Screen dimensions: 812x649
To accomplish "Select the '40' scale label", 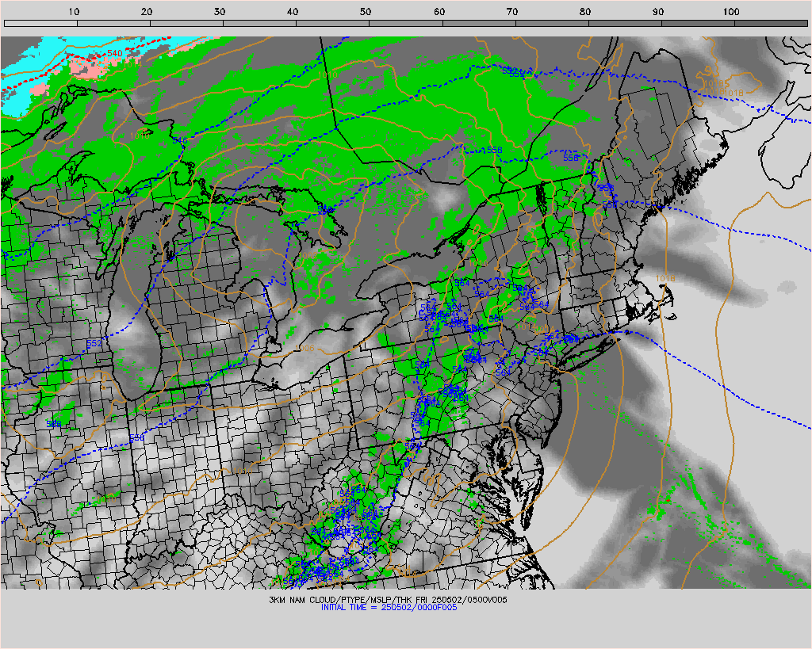I will [x=293, y=11].
